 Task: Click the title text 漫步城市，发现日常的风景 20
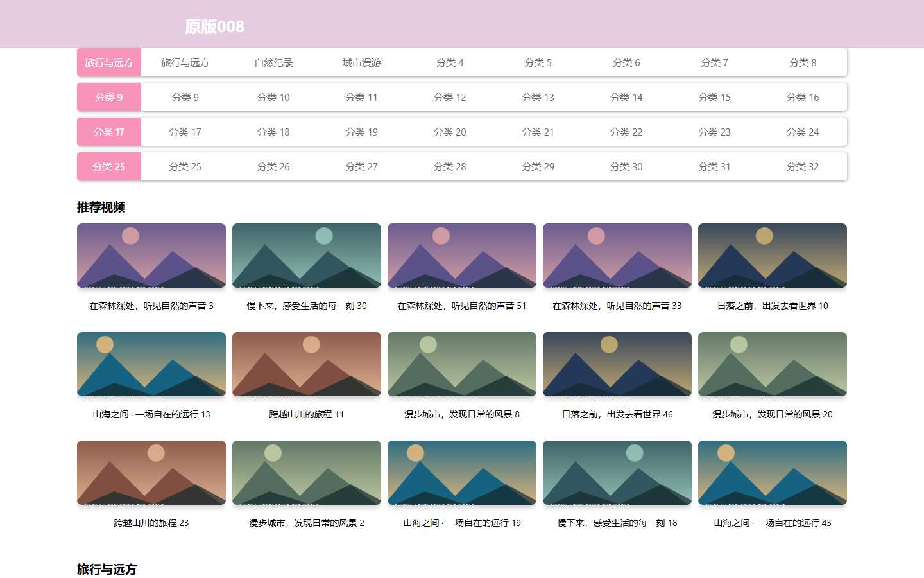[x=773, y=414]
